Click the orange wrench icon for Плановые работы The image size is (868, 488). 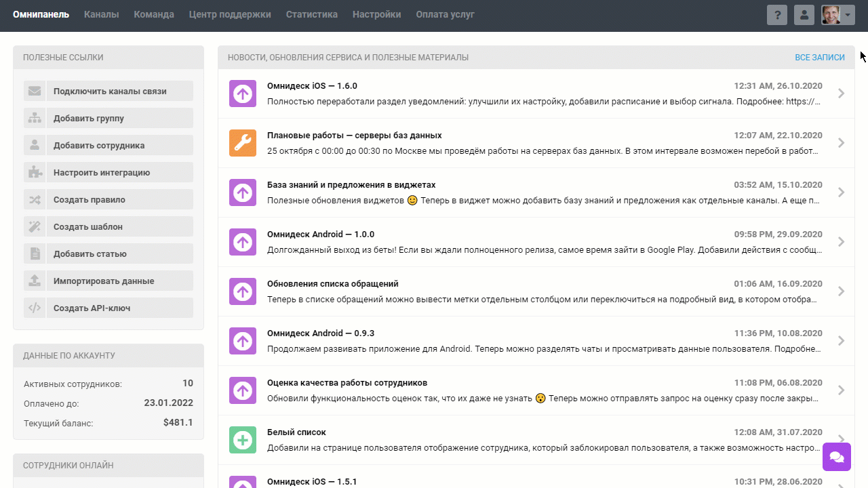pyautogui.click(x=243, y=143)
